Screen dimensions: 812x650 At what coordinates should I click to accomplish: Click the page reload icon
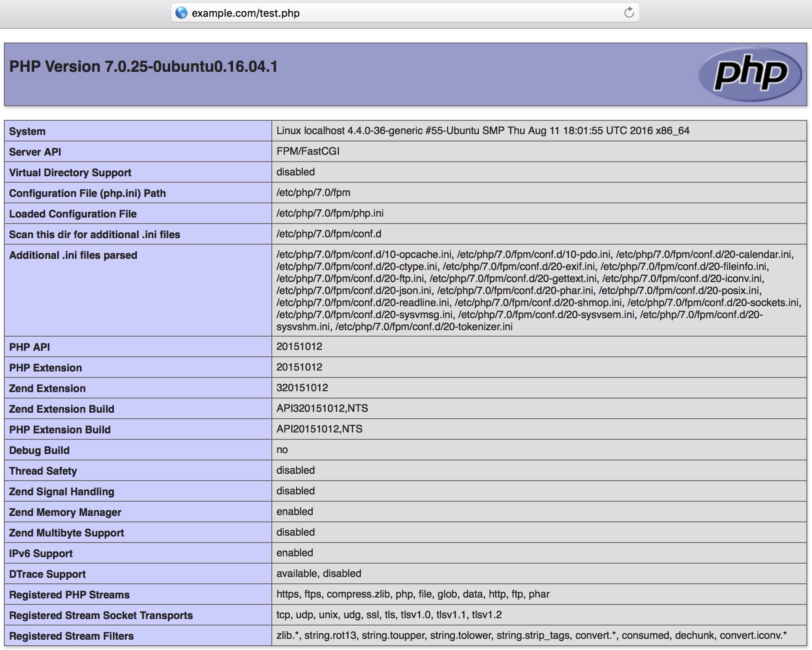pyautogui.click(x=630, y=12)
